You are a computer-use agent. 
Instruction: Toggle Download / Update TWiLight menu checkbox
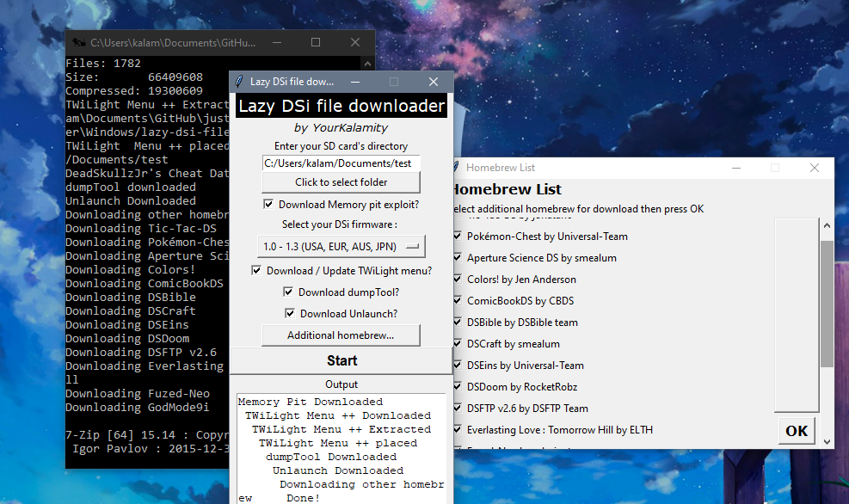(x=257, y=271)
